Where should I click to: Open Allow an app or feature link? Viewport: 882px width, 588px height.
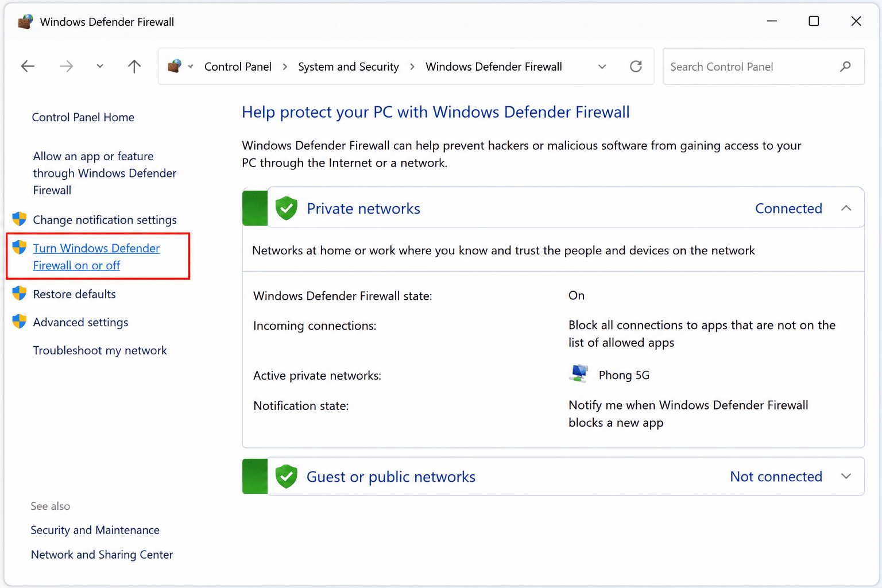105,173
